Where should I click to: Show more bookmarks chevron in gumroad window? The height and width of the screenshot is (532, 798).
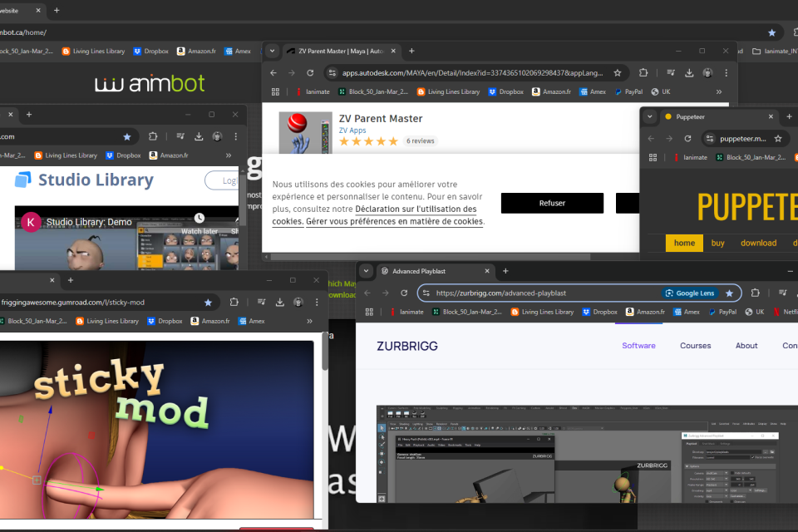point(309,321)
